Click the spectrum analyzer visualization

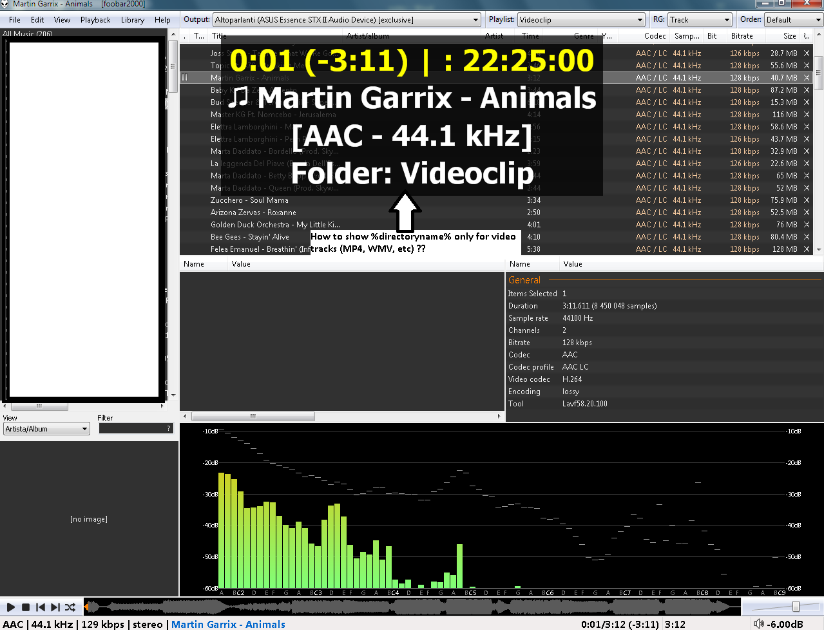pyautogui.click(x=502, y=510)
